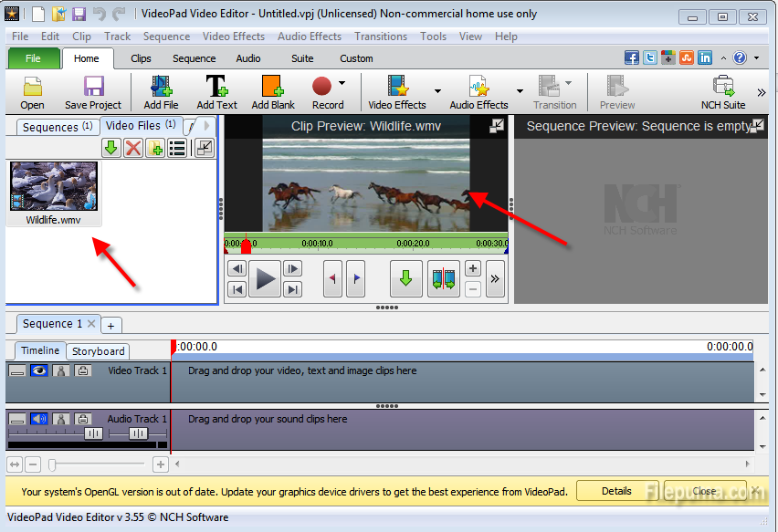Screen dimensions: 778x532
Task: Click the green arrow above the clip bin
Action: (111, 148)
